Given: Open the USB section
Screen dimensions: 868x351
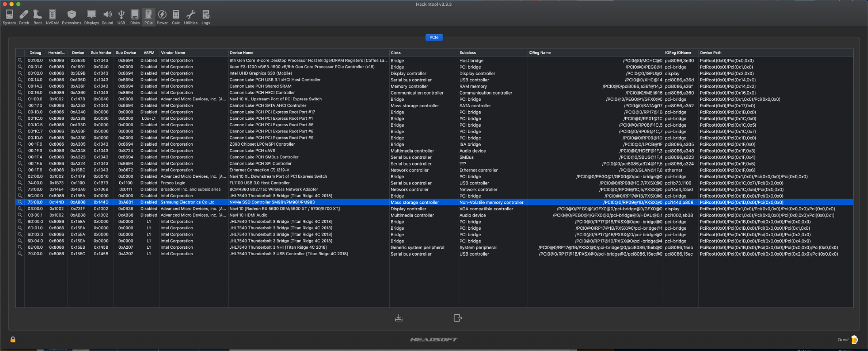Looking at the screenshot, I should click(x=121, y=17).
